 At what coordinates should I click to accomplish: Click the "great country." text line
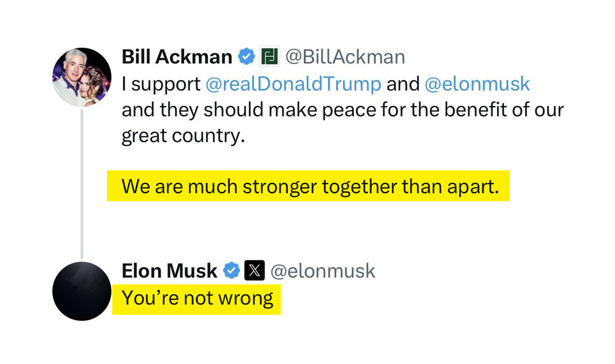pyautogui.click(x=183, y=136)
